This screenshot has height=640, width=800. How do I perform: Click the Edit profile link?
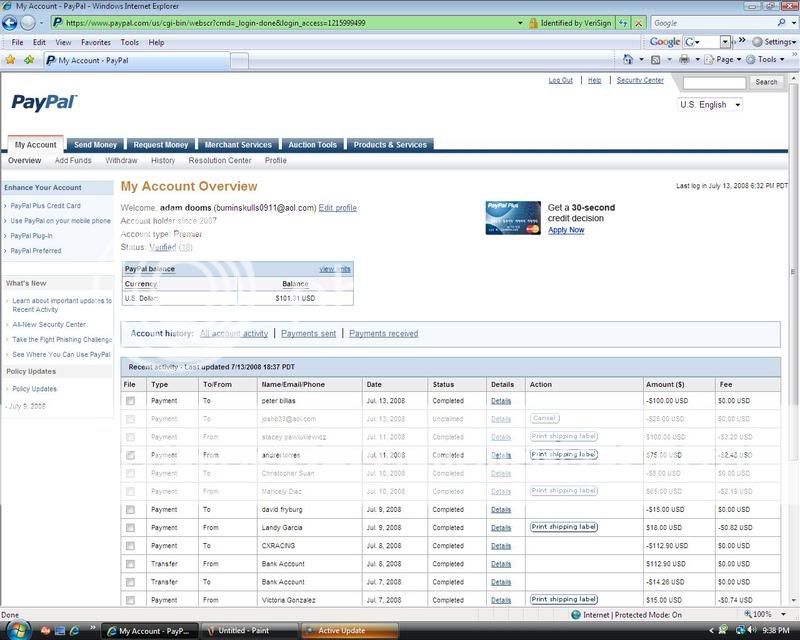click(337, 208)
